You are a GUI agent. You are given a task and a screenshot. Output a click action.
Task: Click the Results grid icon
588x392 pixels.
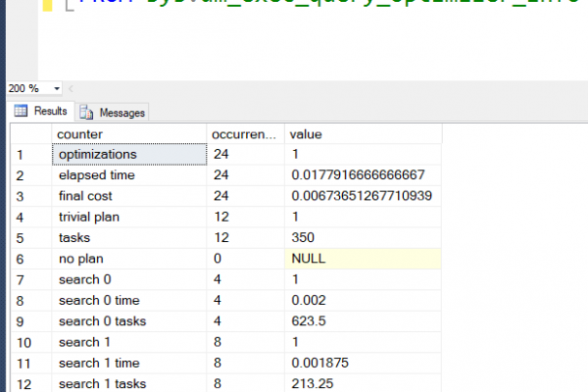(x=21, y=111)
